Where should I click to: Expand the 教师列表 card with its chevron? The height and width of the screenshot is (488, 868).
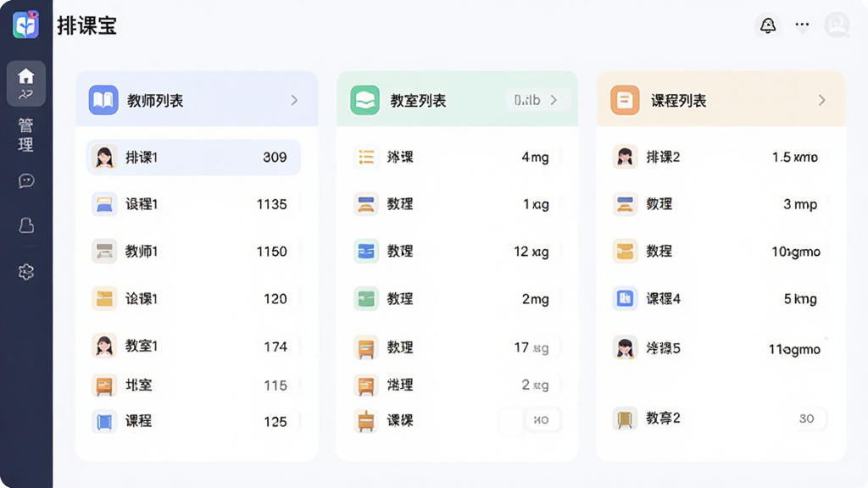click(294, 100)
